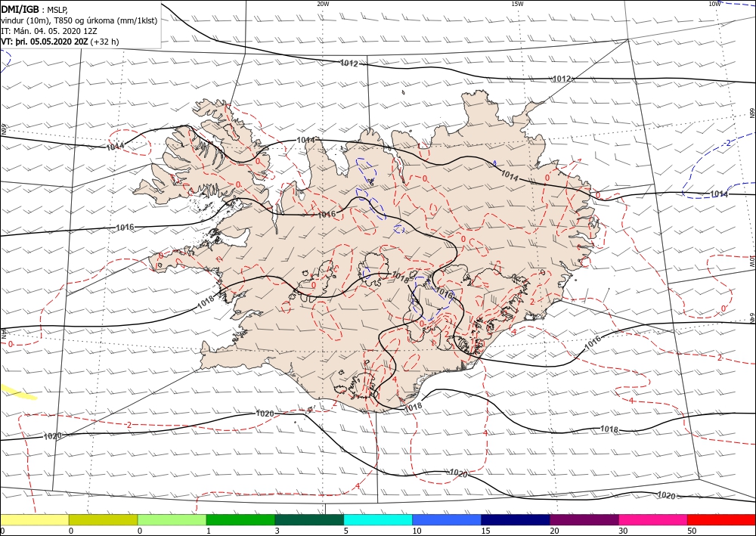Click the yellow legend color swatch
The image size is (756, 536).
tap(34, 519)
